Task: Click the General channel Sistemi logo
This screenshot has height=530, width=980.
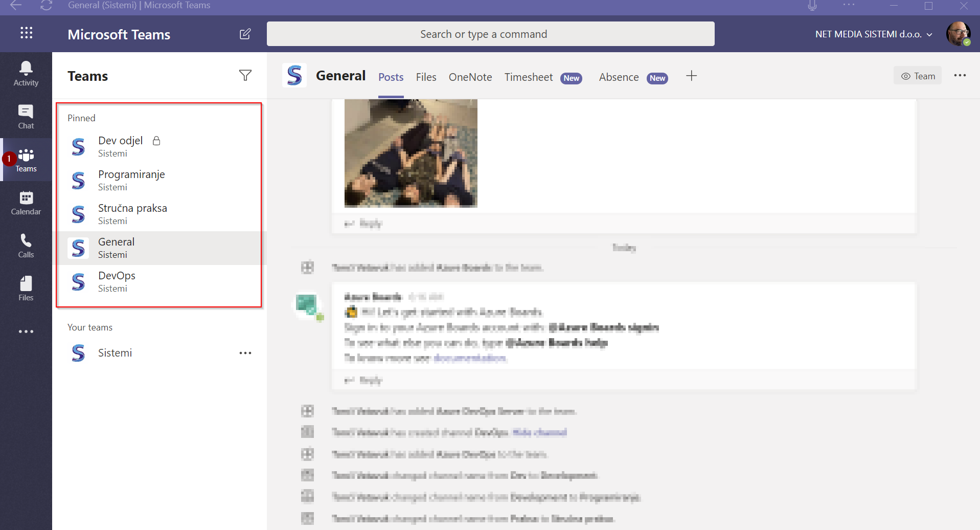Action: [294, 76]
